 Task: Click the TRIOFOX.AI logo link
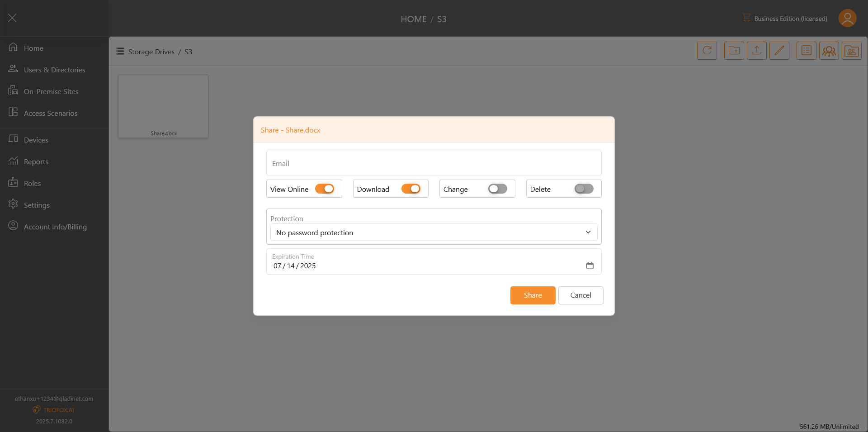pos(54,410)
